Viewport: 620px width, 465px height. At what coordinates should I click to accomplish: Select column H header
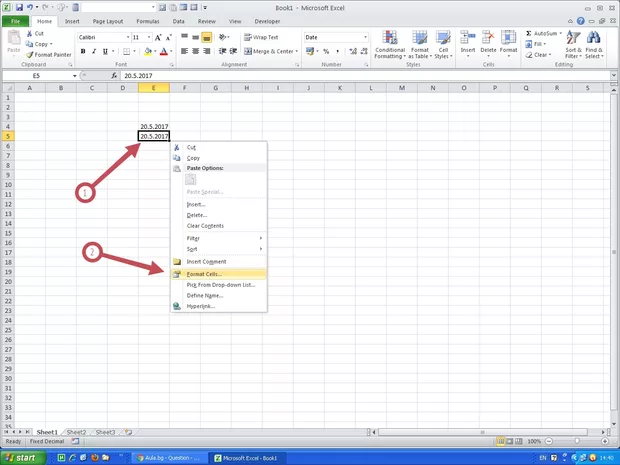246,88
